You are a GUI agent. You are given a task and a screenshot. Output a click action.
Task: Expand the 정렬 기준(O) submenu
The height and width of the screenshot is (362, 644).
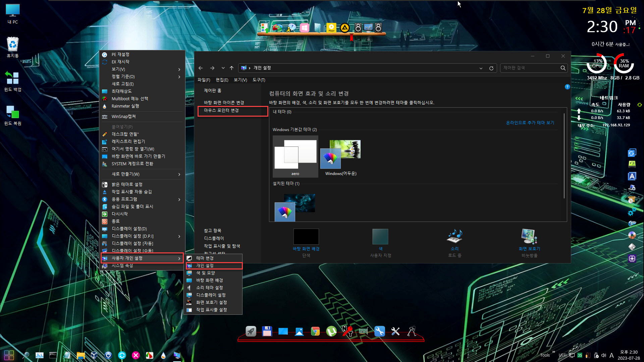143,76
